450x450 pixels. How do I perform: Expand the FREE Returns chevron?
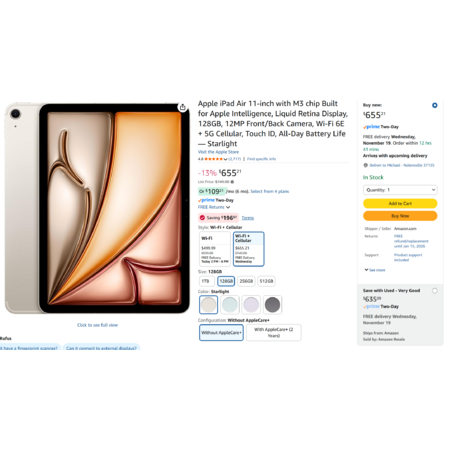tap(228, 207)
